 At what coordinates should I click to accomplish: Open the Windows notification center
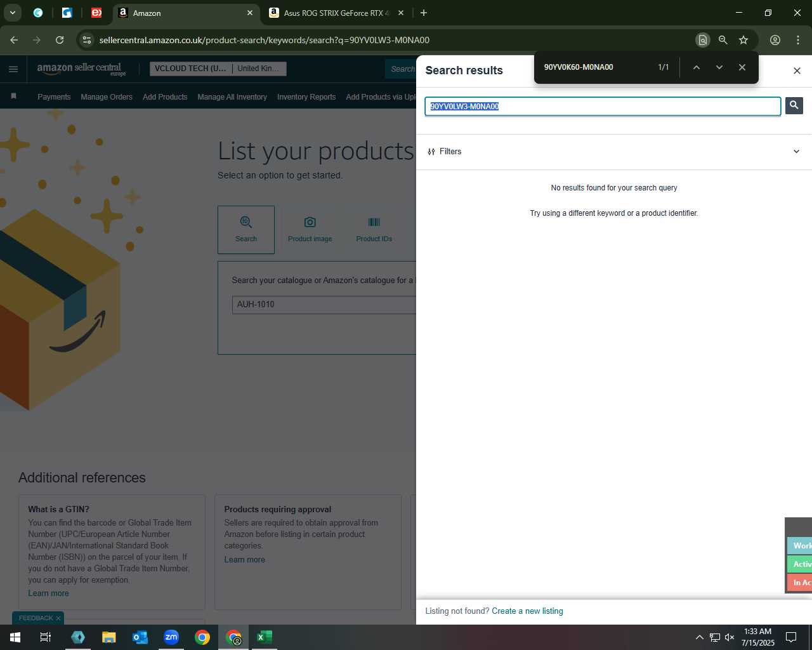pyautogui.click(x=791, y=637)
